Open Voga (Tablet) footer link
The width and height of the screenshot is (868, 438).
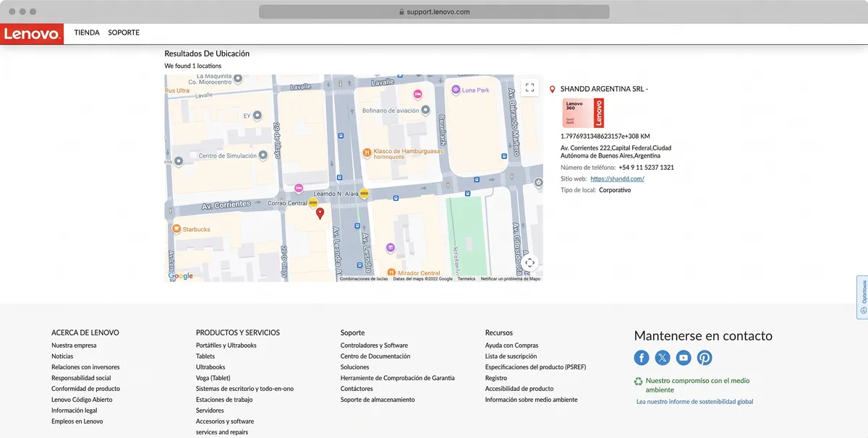click(213, 378)
